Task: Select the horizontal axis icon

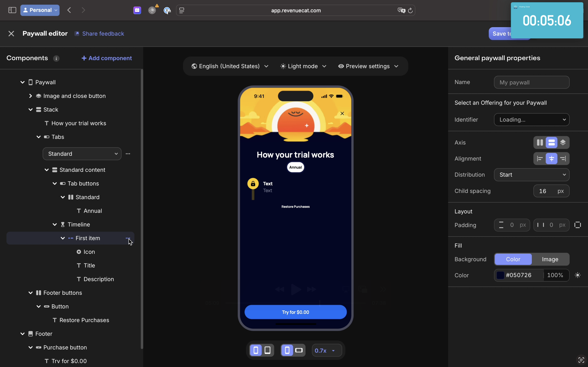Action: pyautogui.click(x=540, y=143)
